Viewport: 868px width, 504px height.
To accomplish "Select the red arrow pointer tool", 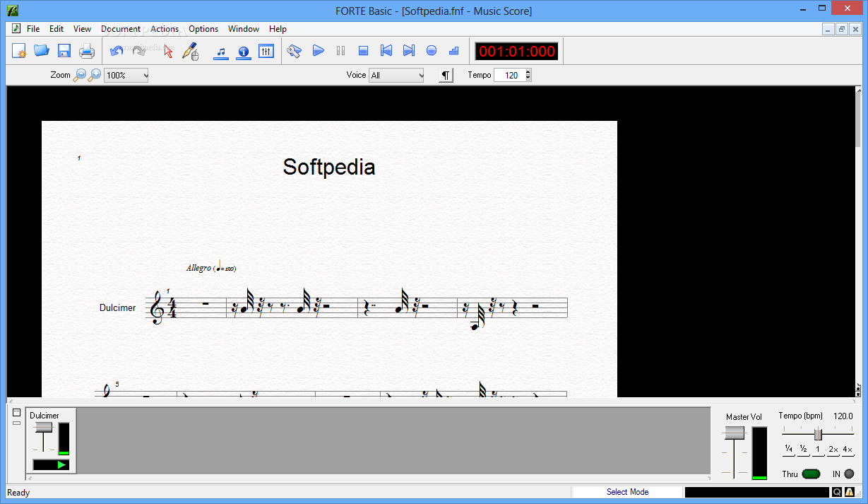I will [x=168, y=51].
